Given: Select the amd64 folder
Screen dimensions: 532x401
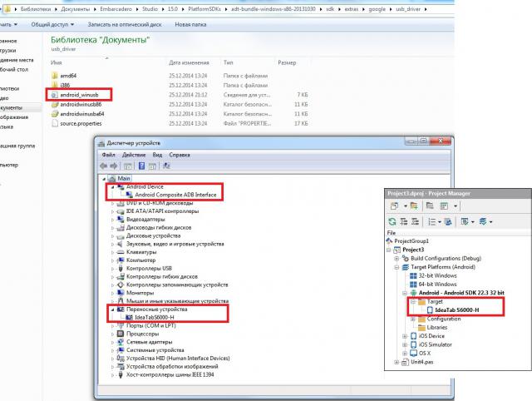Looking at the screenshot, I should 68,76.
